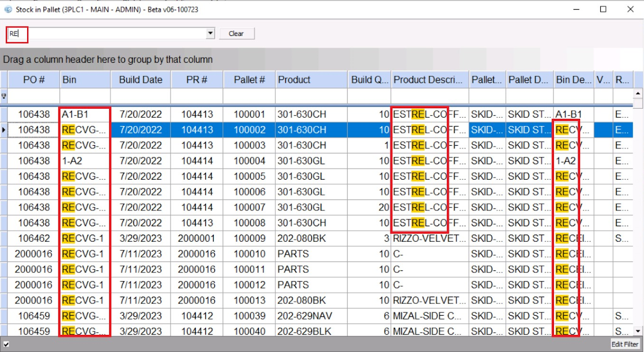This screenshot has height=352, width=644.
Task: Open the Edit Filter button
Action: click(624, 344)
